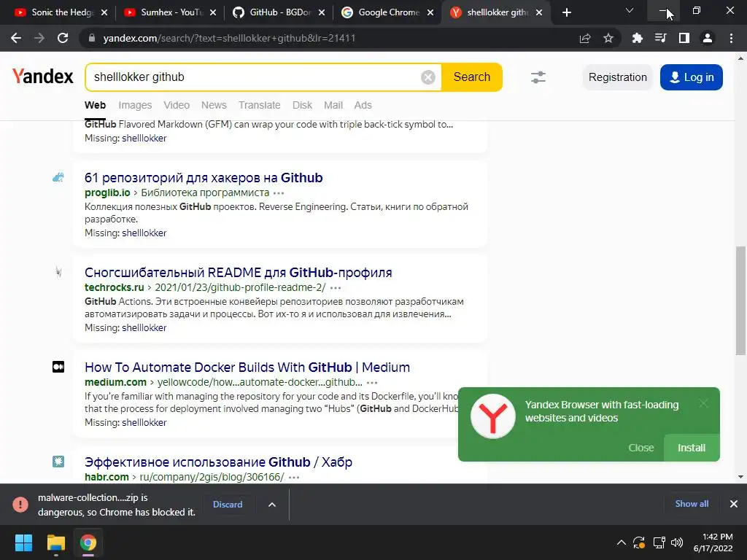
Task: Click the Yandex logo
Action: [43, 76]
